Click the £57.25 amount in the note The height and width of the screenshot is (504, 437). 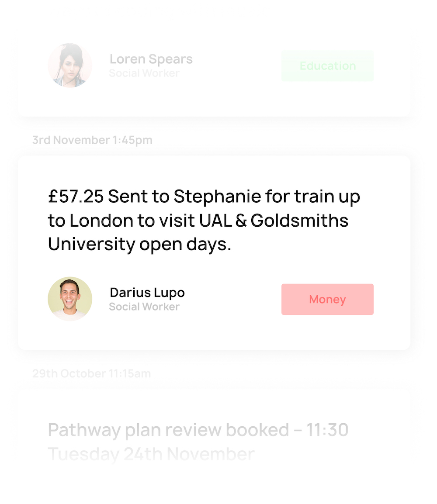(x=76, y=197)
